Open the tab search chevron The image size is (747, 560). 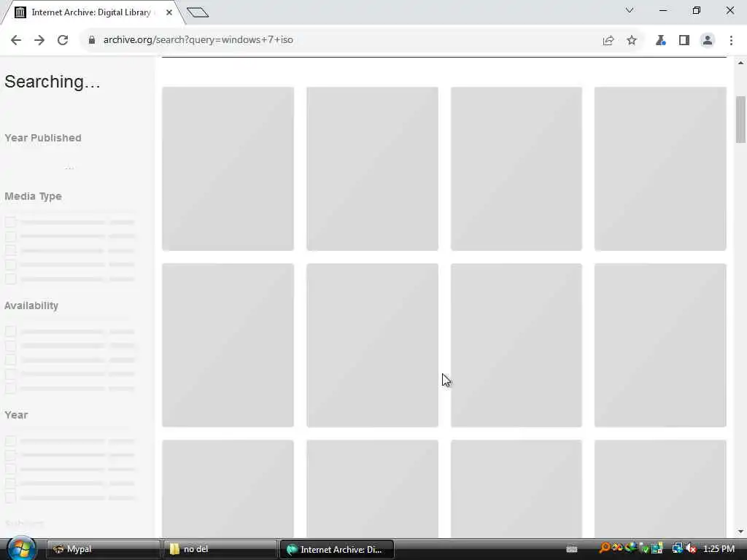(630, 10)
